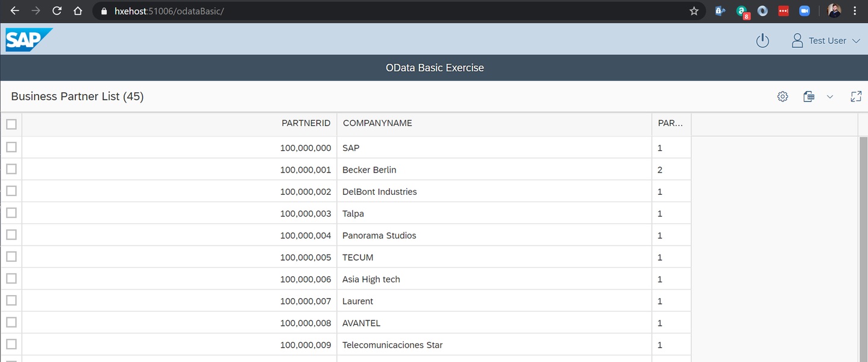Click cell 100,000,007

[180, 301]
